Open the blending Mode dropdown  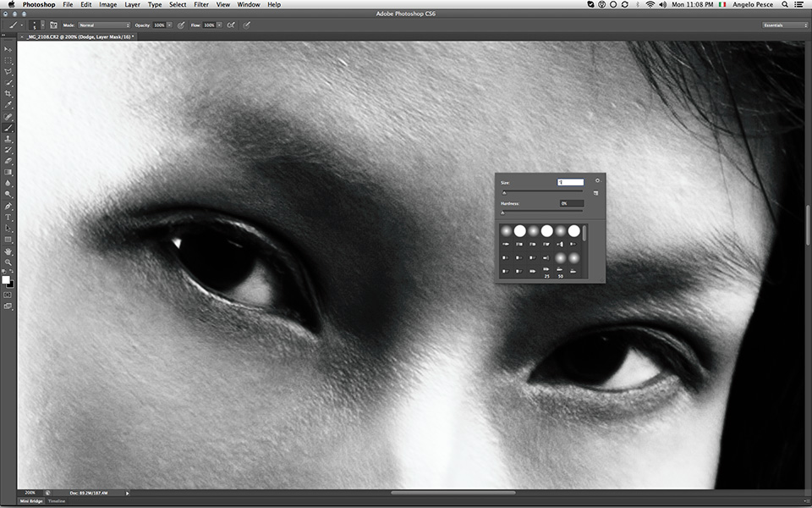pos(104,25)
